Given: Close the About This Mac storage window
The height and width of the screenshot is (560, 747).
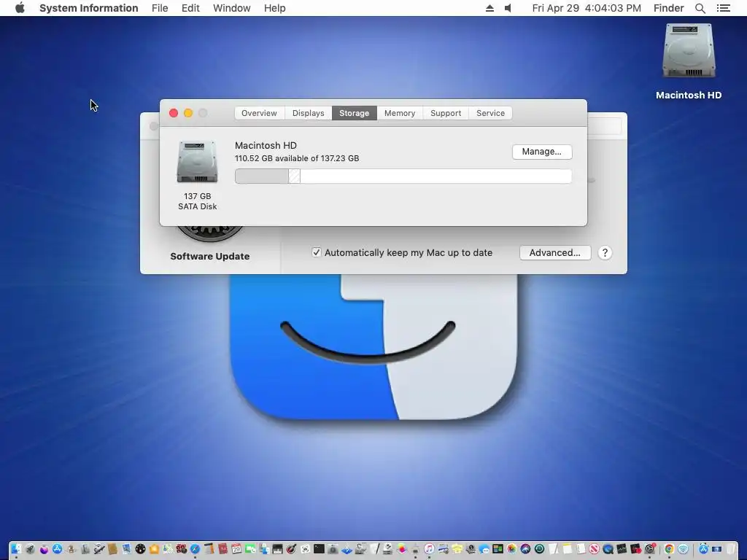Looking at the screenshot, I should tap(174, 113).
